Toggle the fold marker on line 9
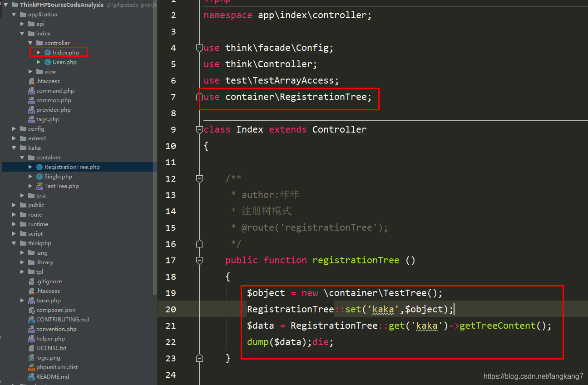 tap(199, 130)
